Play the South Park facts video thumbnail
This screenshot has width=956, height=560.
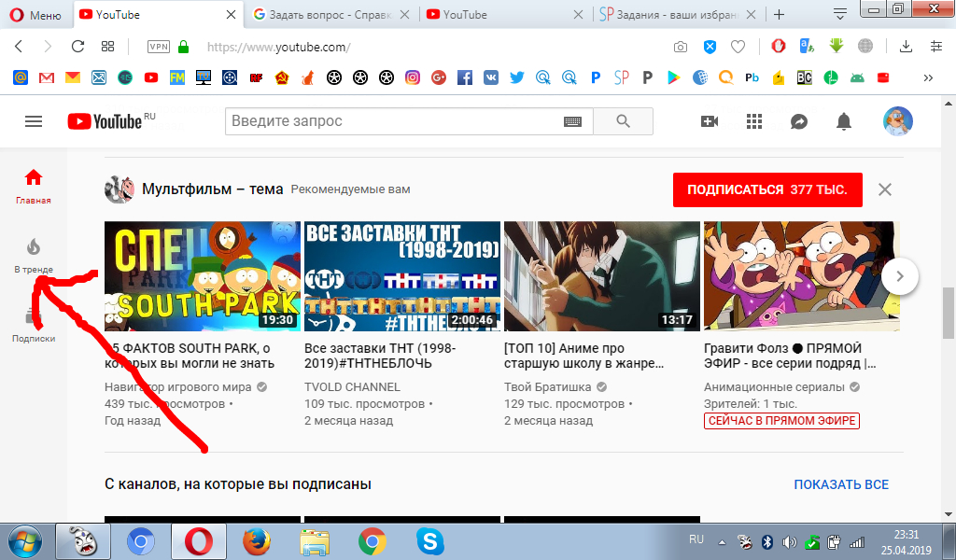203,276
